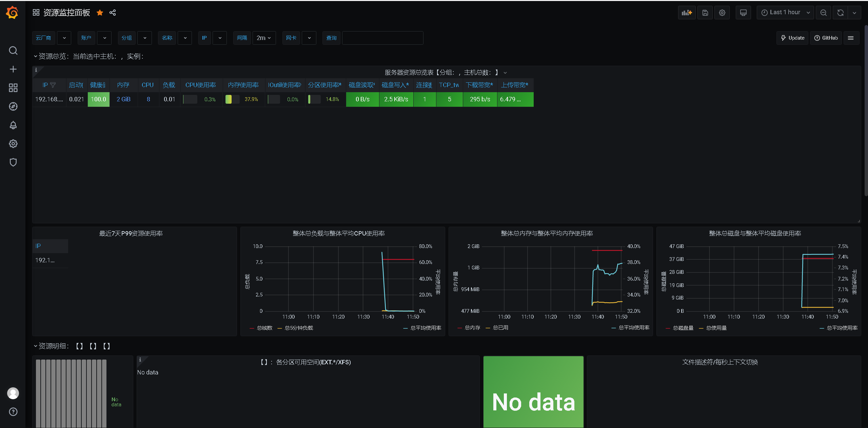This screenshot has width=868, height=428.
Task: Open the auto-refresh interval dropdown
Action: pos(854,13)
